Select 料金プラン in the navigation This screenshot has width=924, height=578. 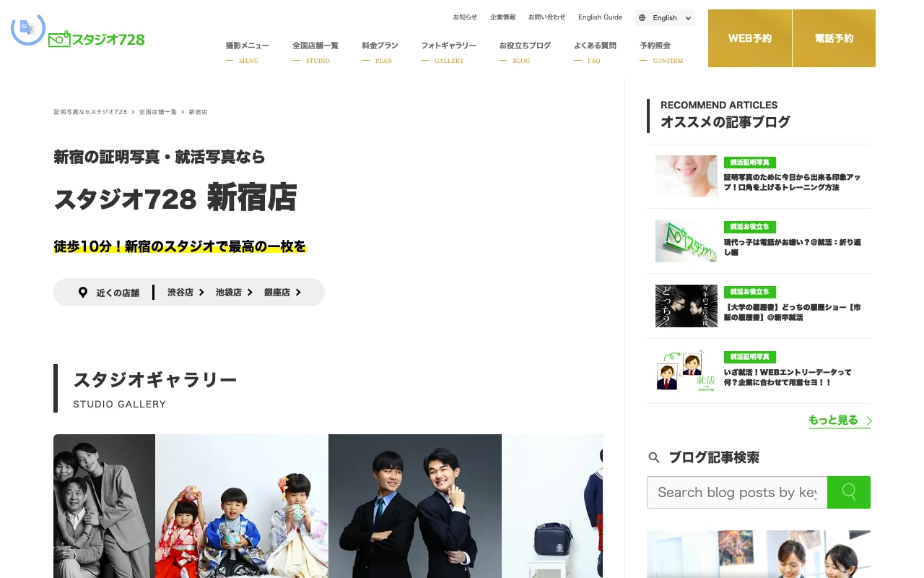(380, 46)
